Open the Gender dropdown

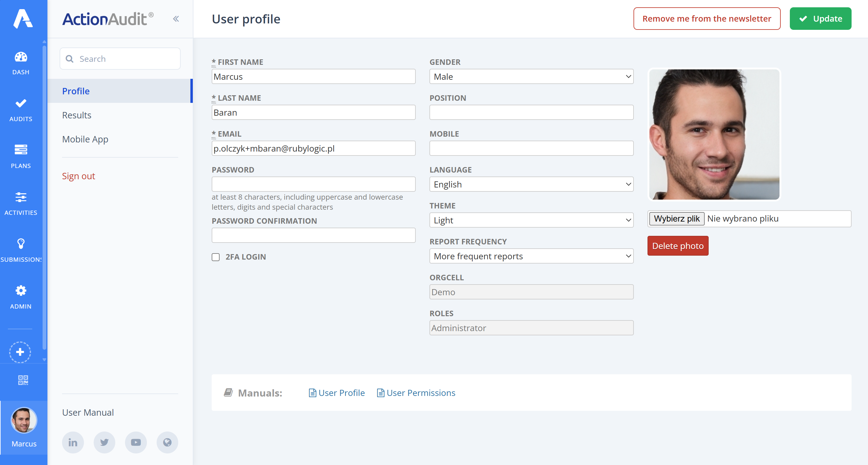(x=531, y=77)
